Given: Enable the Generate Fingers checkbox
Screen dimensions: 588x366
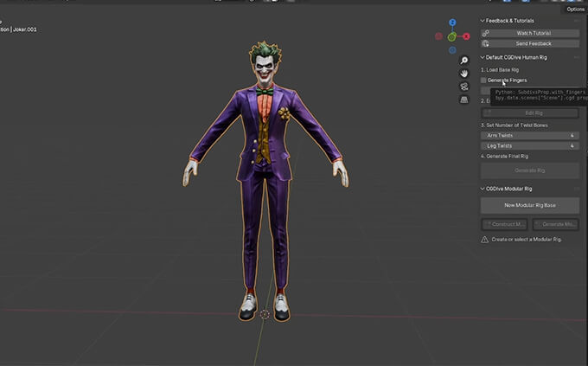Looking at the screenshot, I should [x=484, y=80].
